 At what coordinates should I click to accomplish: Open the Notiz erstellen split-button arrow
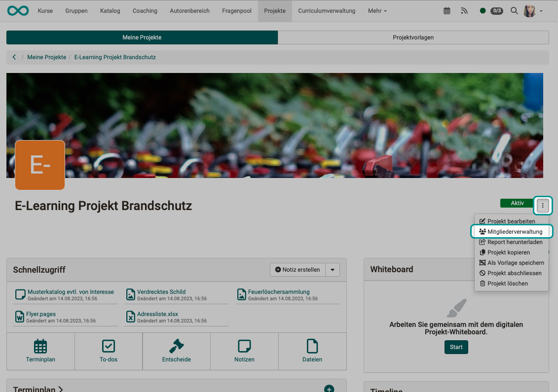click(333, 270)
